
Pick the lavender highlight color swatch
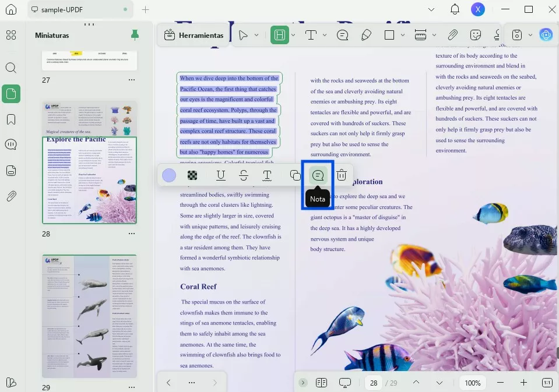[169, 175]
